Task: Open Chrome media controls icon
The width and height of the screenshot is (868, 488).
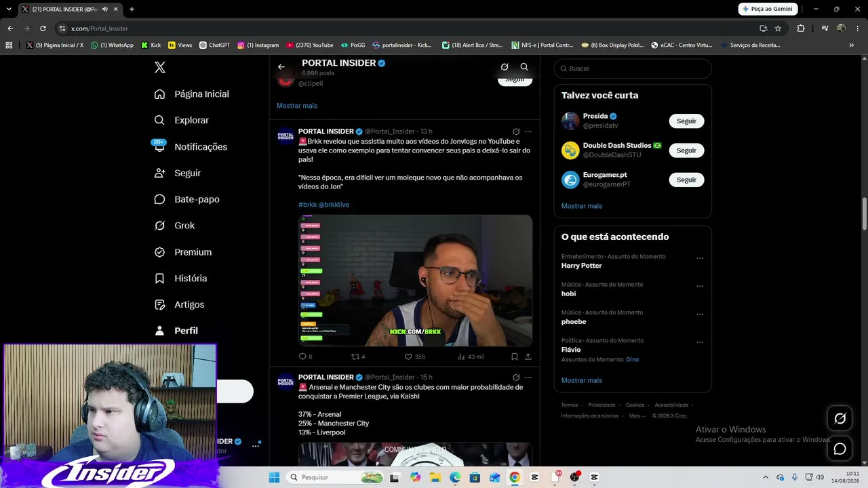Action: pyautogui.click(x=825, y=28)
